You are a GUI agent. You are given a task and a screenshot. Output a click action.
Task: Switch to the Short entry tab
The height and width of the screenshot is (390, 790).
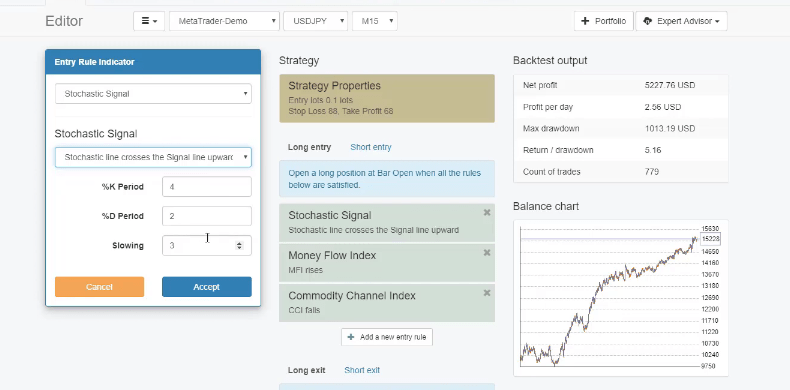tap(371, 147)
